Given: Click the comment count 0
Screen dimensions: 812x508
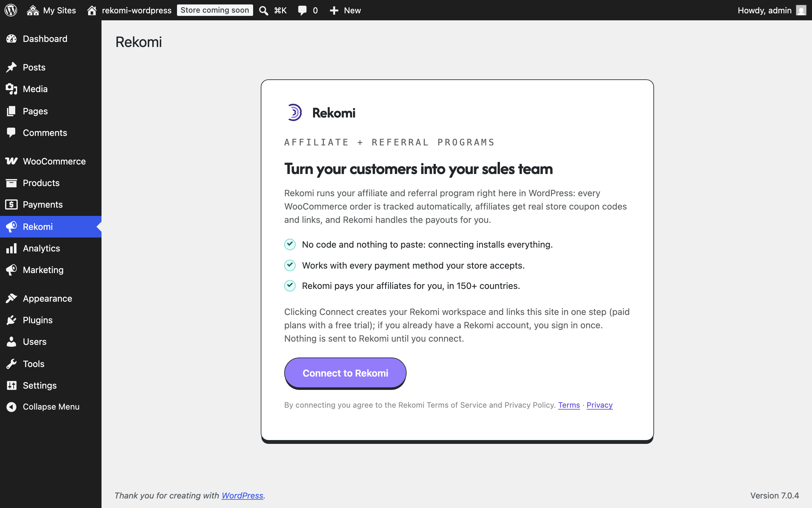Looking at the screenshot, I should click(315, 10).
